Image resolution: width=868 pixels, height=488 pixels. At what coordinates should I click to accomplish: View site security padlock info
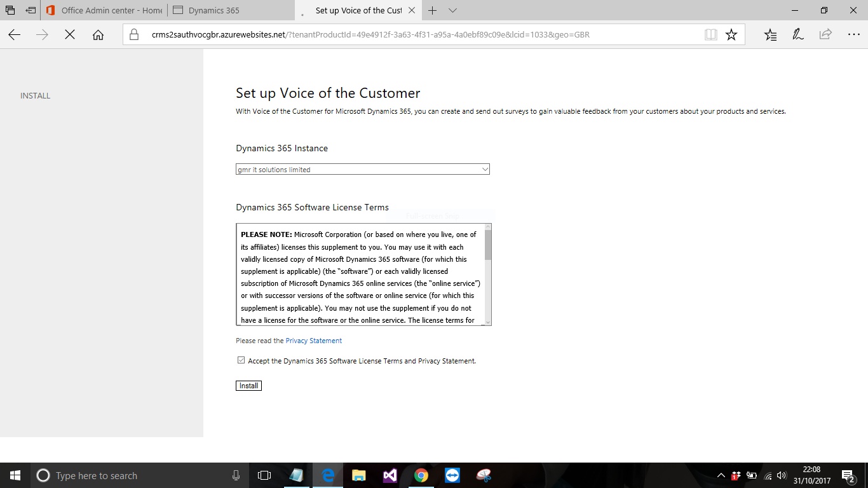[133, 34]
